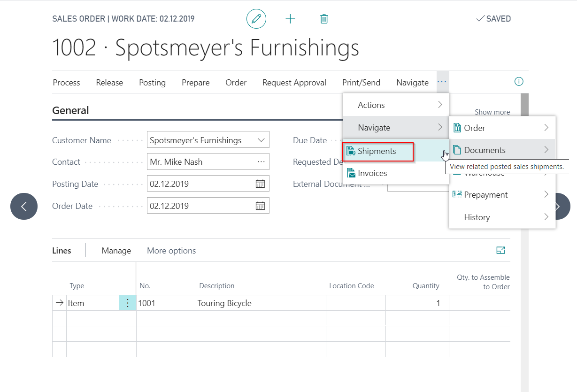Open the info FactBox icon

point(519,82)
